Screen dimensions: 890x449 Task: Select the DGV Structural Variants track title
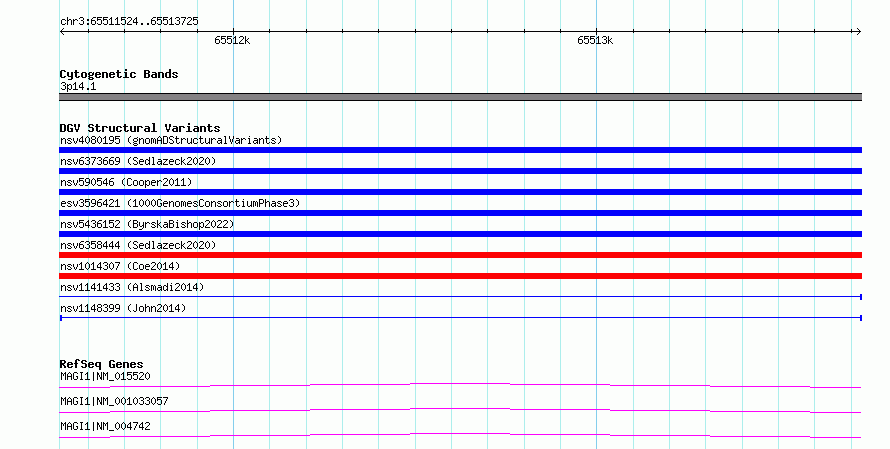[140, 128]
